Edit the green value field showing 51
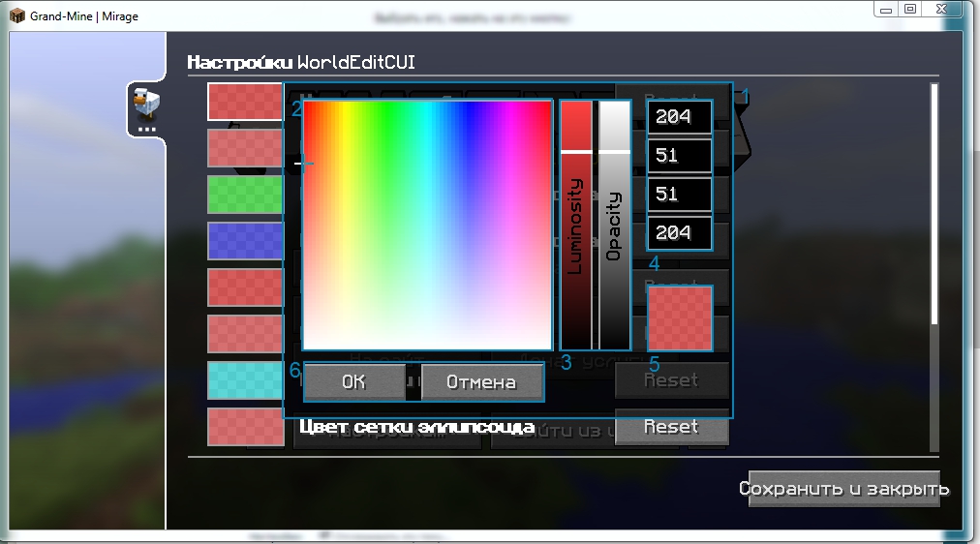The width and height of the screenshot is (980, 544). tap(680, 156)
